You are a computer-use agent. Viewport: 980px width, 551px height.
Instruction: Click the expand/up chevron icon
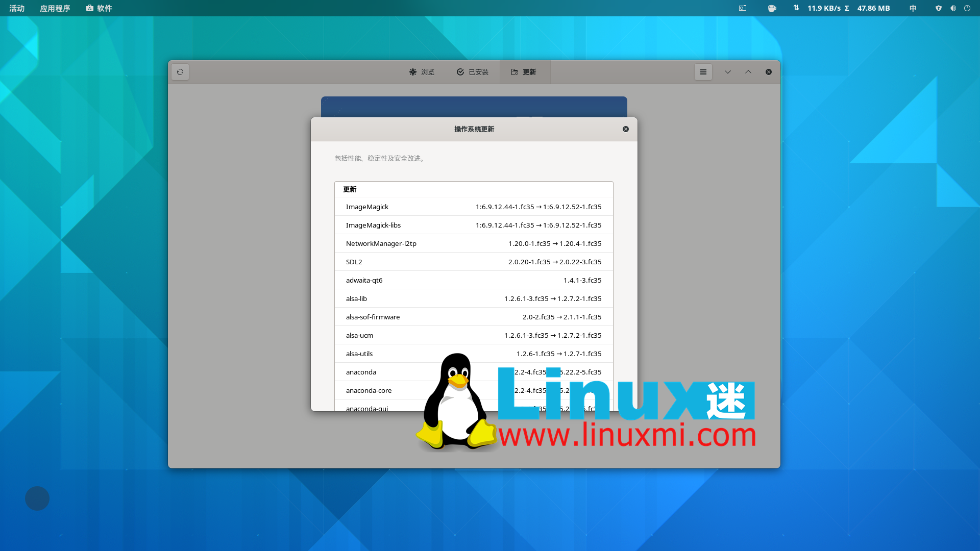click(x=748, y=72)
